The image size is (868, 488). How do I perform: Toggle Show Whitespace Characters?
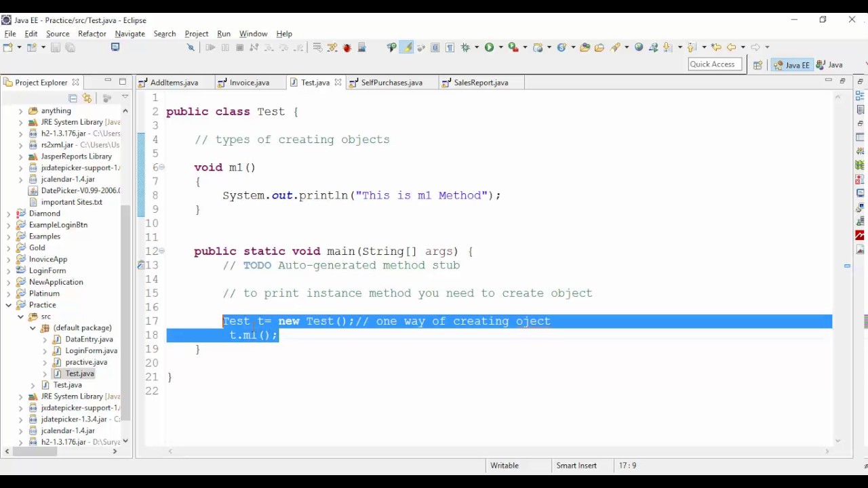click(450, 47)
